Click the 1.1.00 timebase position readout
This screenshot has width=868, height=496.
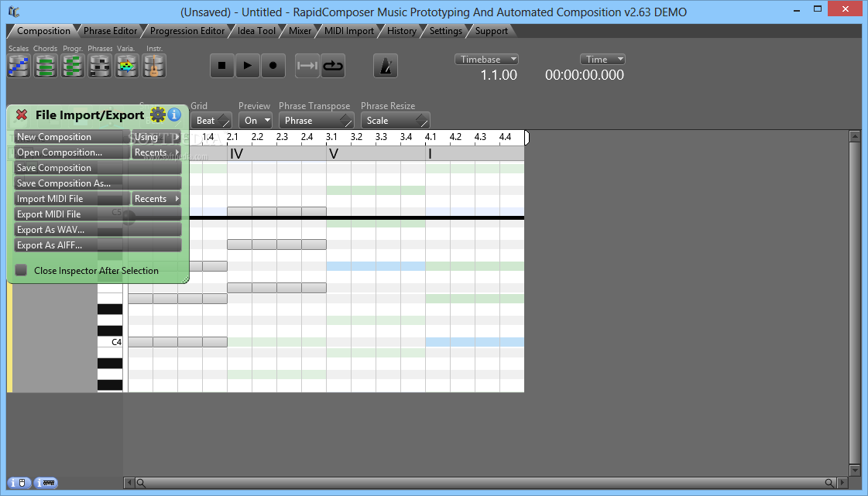498,75
